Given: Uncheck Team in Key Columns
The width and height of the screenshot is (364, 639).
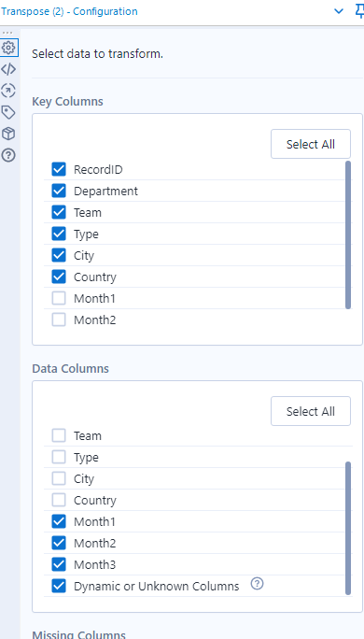Looking at the screenshot, I should coord(59,212).
